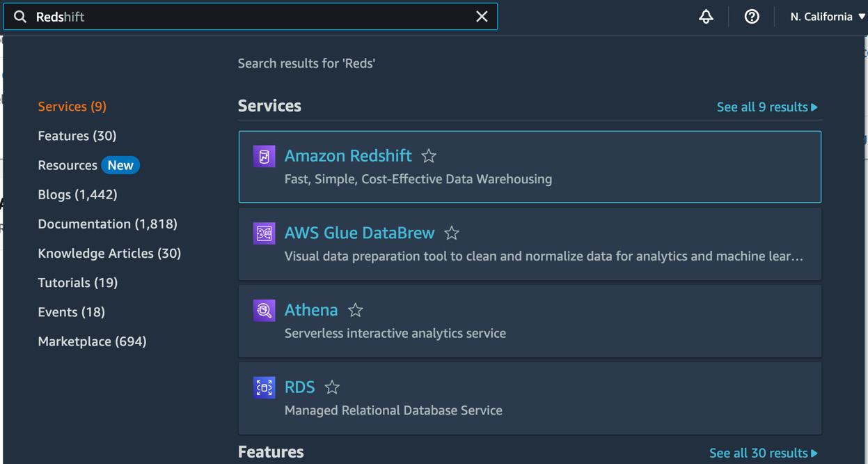The image size is (868, 464).
Task: Click 'Fast, Simple, Cost-Effective Data Warehousing' text
Action: 418,179
